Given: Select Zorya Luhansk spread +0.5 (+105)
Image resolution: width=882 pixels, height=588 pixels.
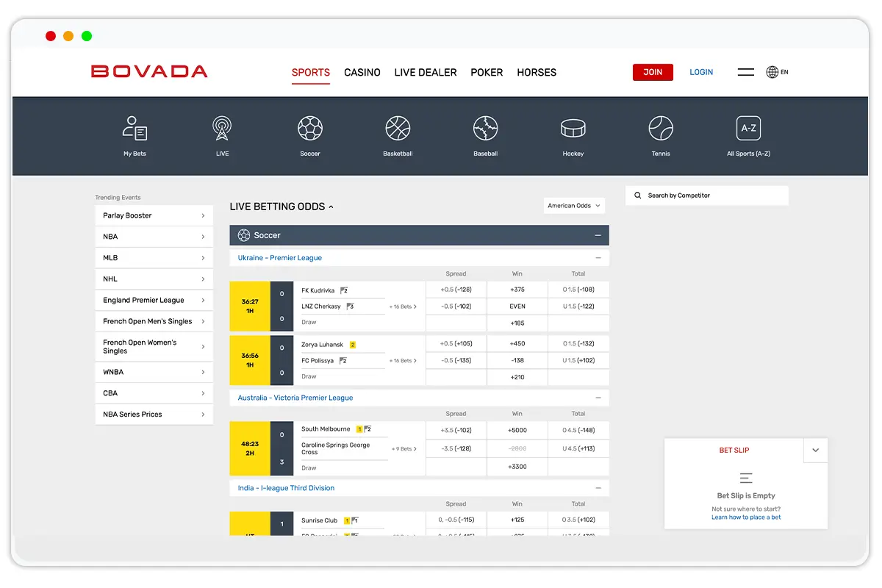Looking at the screenshot, I should (x=456, y=344).
